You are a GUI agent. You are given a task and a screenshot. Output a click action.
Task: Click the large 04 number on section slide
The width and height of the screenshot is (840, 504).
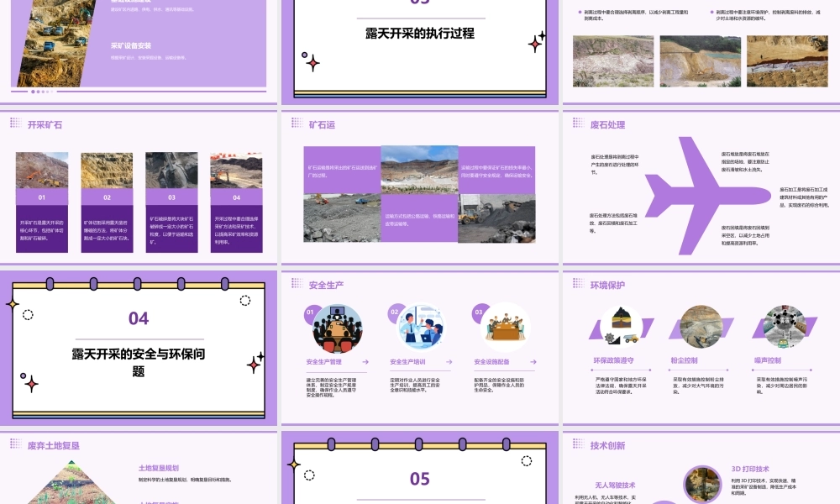click(x=139, y=318)
